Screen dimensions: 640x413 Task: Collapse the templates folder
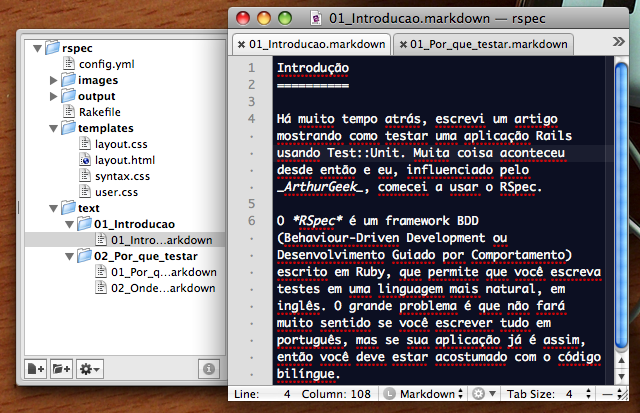[x=53, y=129]
